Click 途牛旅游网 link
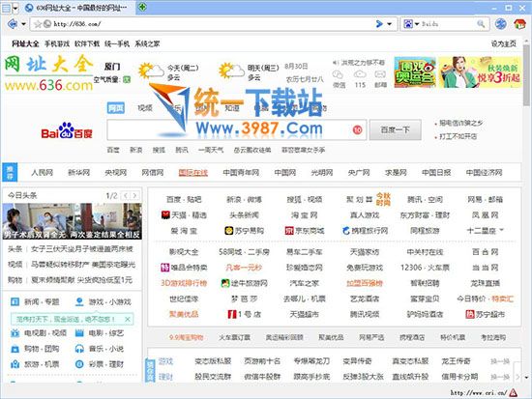The width and height of the screenshot is (532, 399). pos(245,283)
